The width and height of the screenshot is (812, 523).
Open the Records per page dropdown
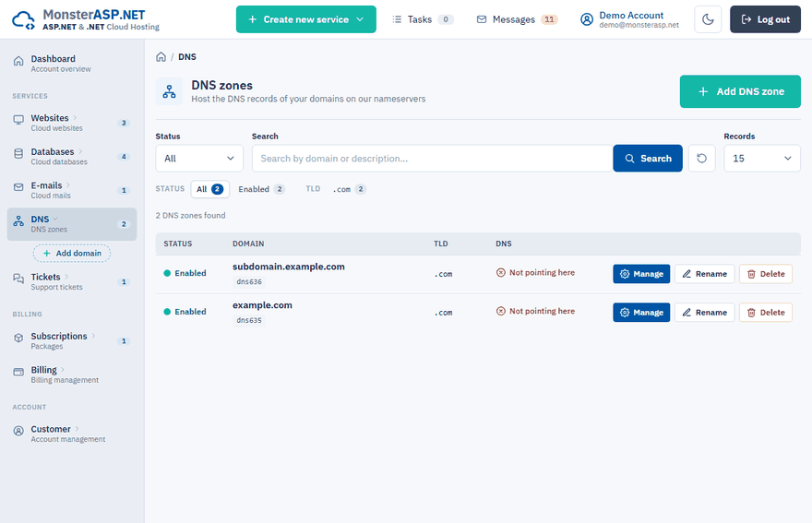tap(762, 159)
